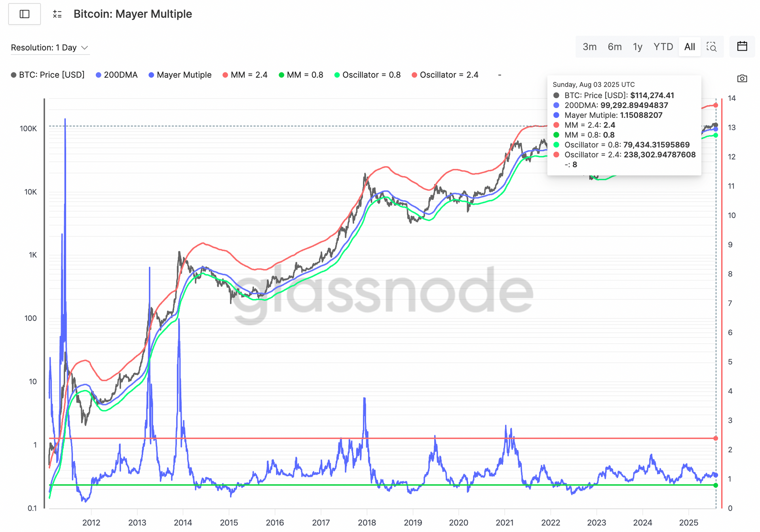
Task: Toggle the 200DMA legend series
Action: (117, 75)
